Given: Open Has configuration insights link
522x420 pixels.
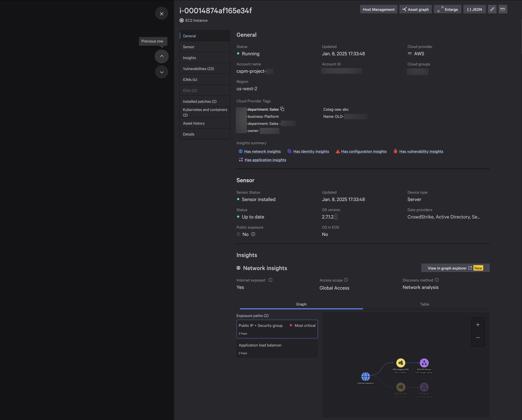Looking at the screenshot, I should [364, 151].
